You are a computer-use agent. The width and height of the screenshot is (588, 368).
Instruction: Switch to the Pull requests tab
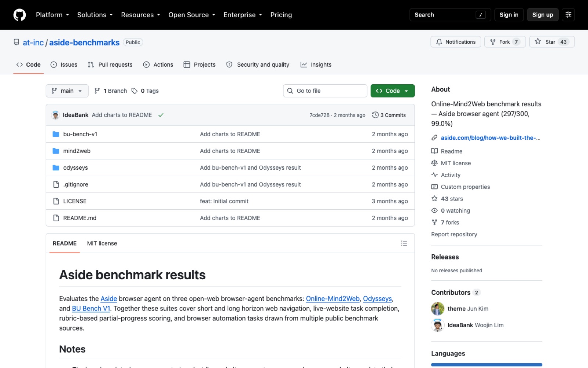tap(110, 65)
